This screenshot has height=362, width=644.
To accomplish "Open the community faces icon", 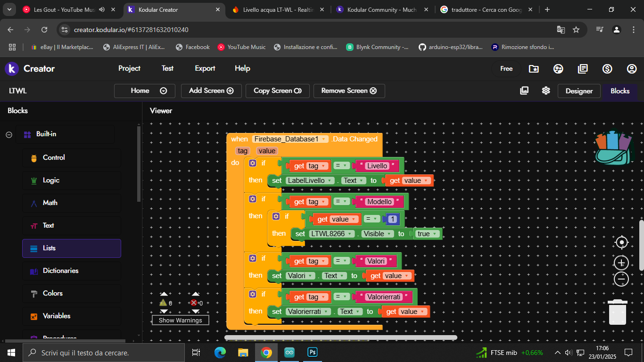I will point(558,69).
